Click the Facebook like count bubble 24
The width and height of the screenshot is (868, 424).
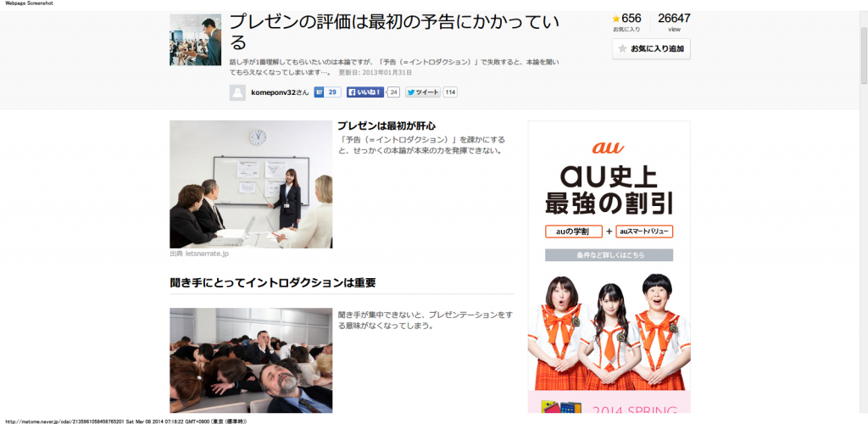(393, 92)
